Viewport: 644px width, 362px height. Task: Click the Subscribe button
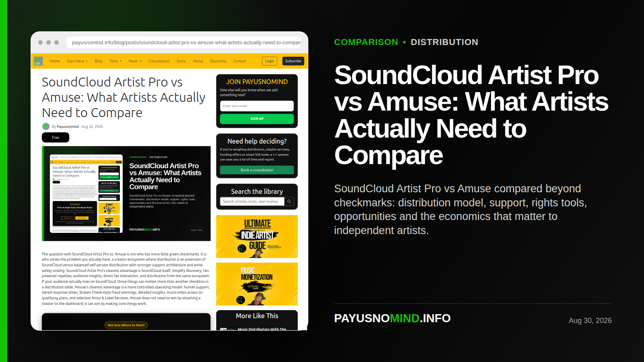[x=293, y=61]
